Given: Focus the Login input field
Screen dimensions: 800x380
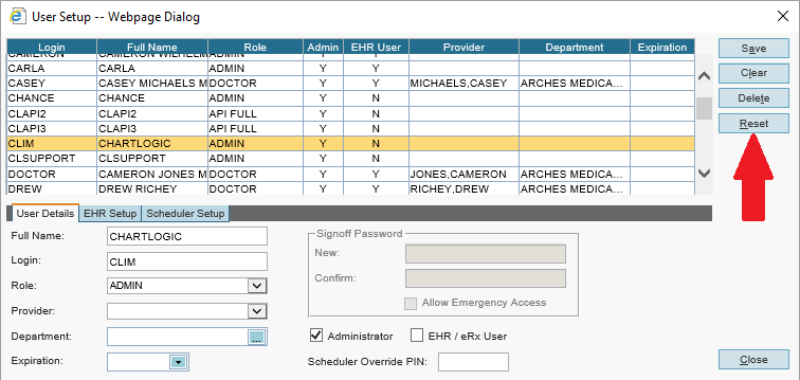Looking at the screenshot, I should 187,261.
